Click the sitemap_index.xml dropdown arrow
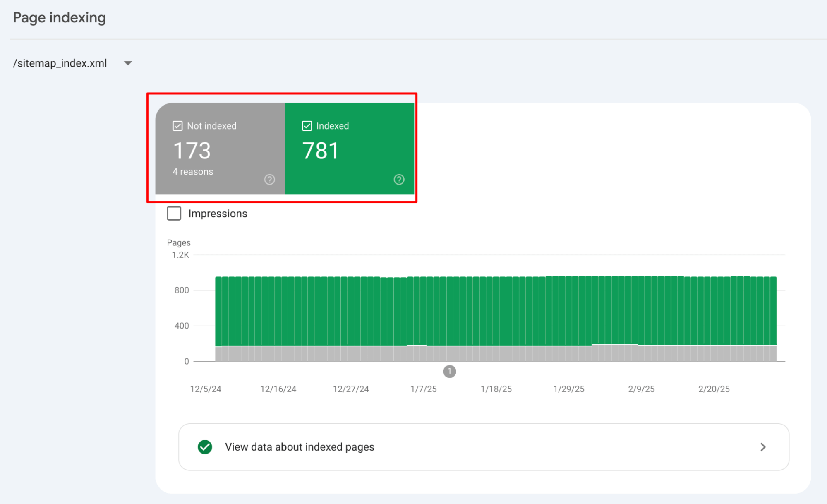The image size is (827, 504). [129, 63]
